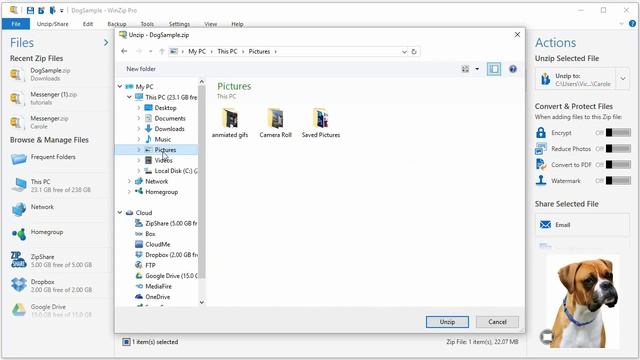
Task: Toggle the Reduce Photos switch
Action: click(x=618, y=149)
